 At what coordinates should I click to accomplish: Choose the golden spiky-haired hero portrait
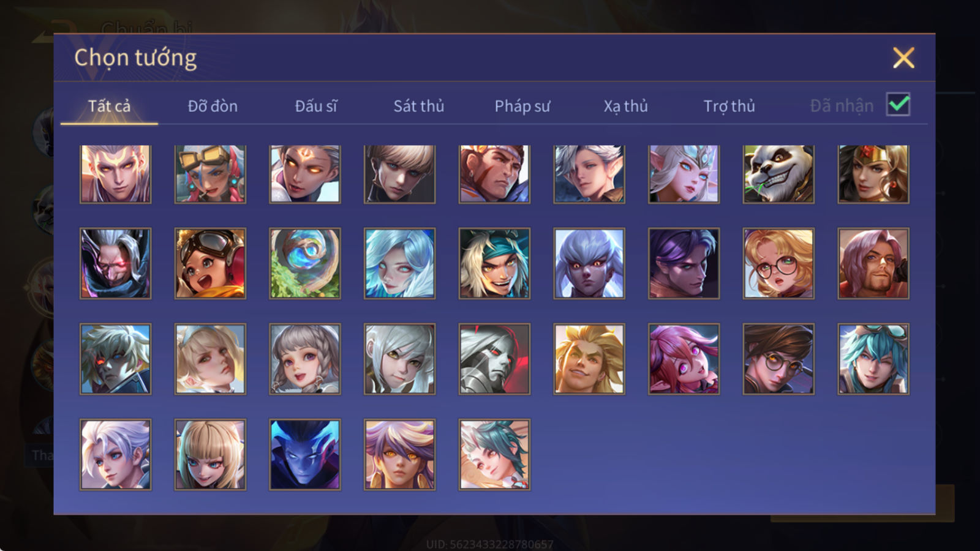coord(589,359)
